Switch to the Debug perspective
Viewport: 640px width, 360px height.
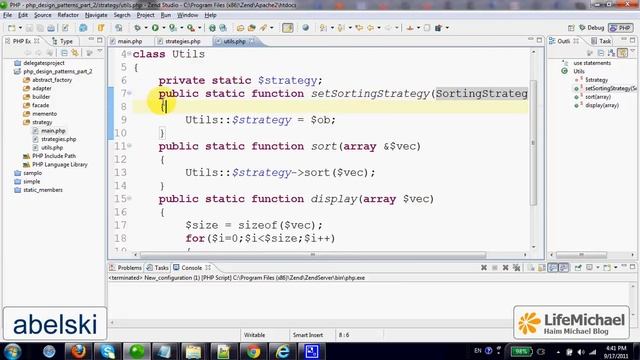[x=591, y=28]
